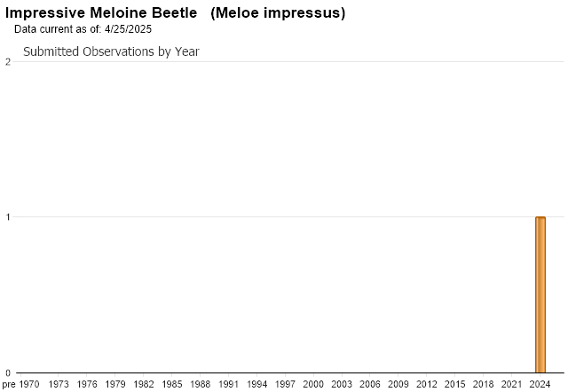
Task: Click the 1997 x-axis year label
Action: coord(285,384)
